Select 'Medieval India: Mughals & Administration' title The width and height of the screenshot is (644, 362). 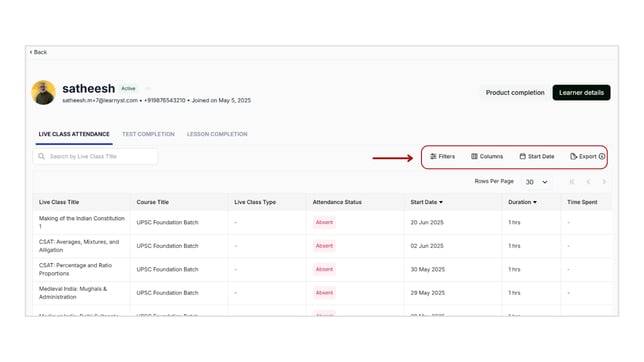point(73,293)
